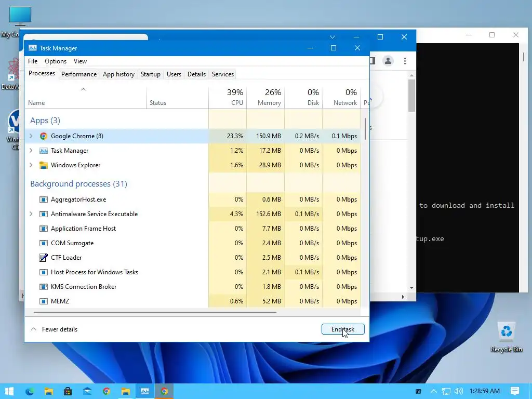The height and width of the screenshot is (399, 532).
Task: Sort by the Disk column header
Action: point(303,98)
